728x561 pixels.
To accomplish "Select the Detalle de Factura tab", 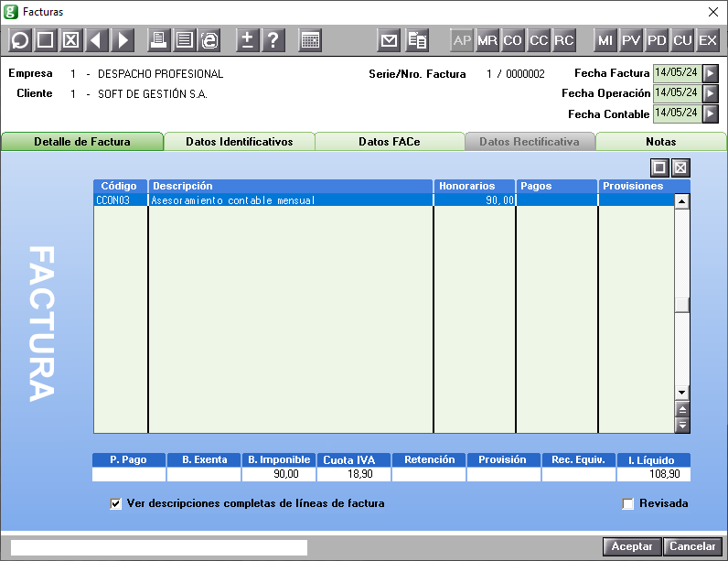I will pos(82,142).
